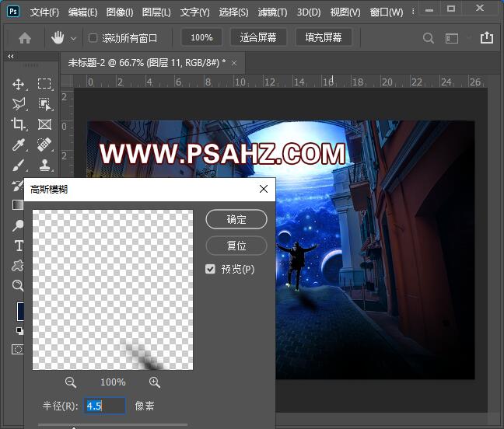Click the Hand tool icon in options bar
The height and width of the screenshot is (429, 504).
click(x=58, y=38)
